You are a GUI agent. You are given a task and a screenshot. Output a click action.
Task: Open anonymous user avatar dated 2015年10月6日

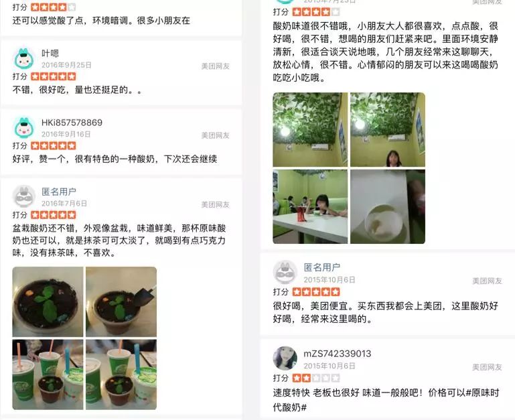(285, 273)
